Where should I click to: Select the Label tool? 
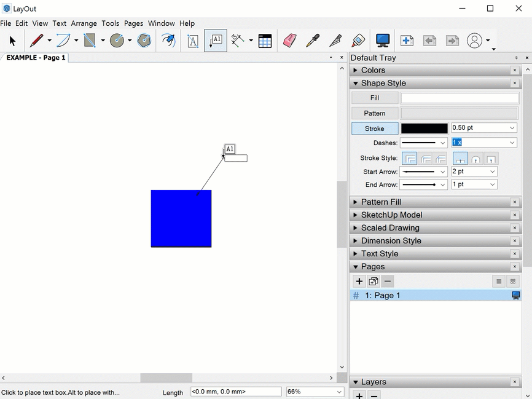[215, 40]
